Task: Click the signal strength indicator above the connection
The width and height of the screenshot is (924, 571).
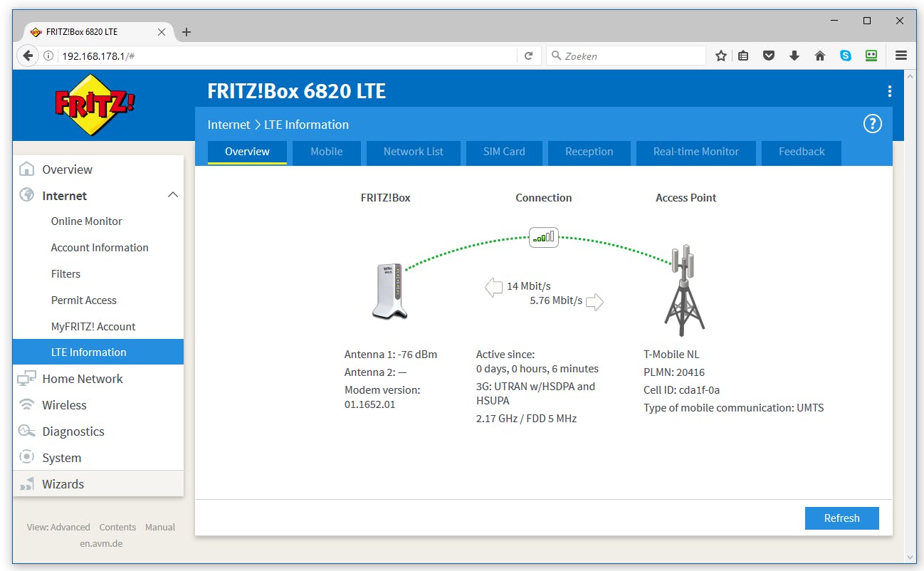Action: click(x=543, y=237)
